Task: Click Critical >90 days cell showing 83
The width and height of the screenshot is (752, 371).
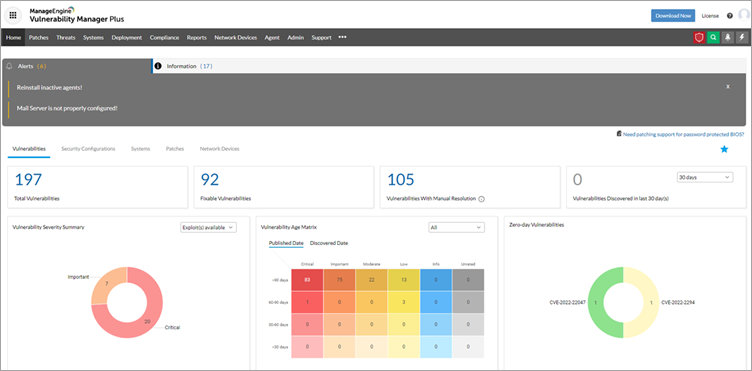Action: click(307, 280)
